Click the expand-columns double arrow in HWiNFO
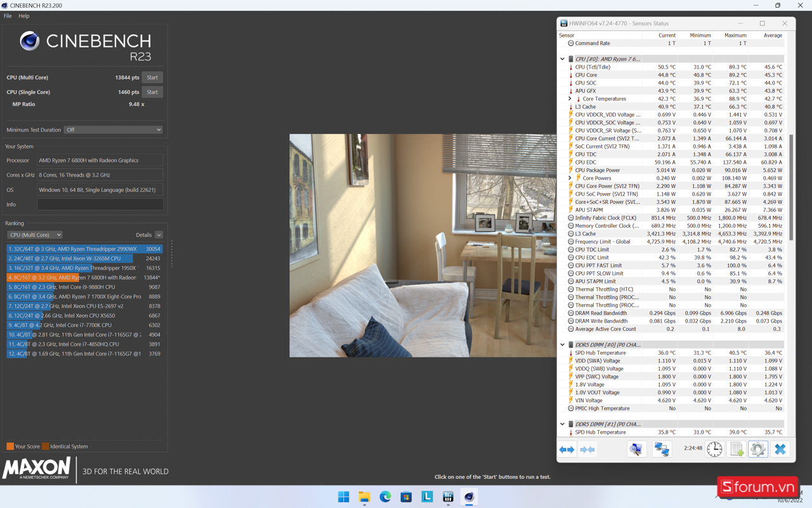 (566, 450)
